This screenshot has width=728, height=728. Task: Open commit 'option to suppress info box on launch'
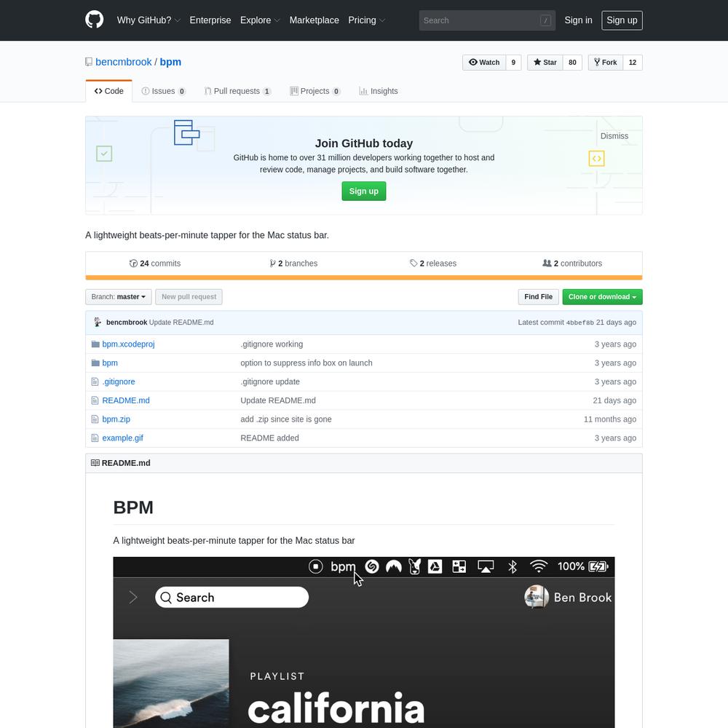(306, 363)
